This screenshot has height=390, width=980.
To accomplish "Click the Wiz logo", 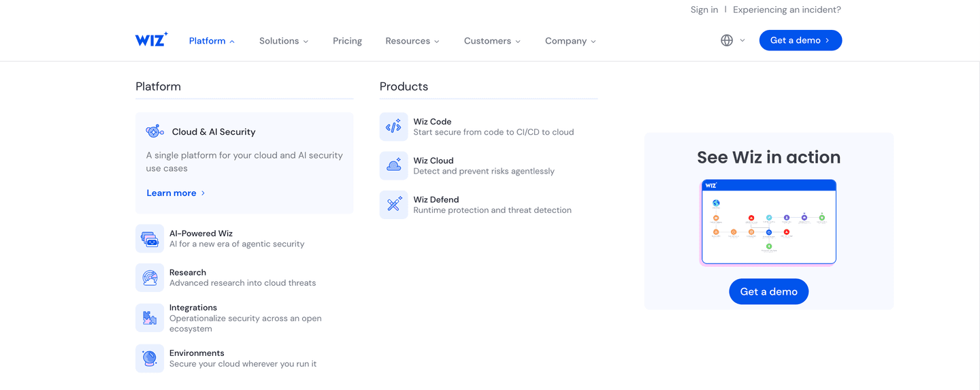I will 151,39.
